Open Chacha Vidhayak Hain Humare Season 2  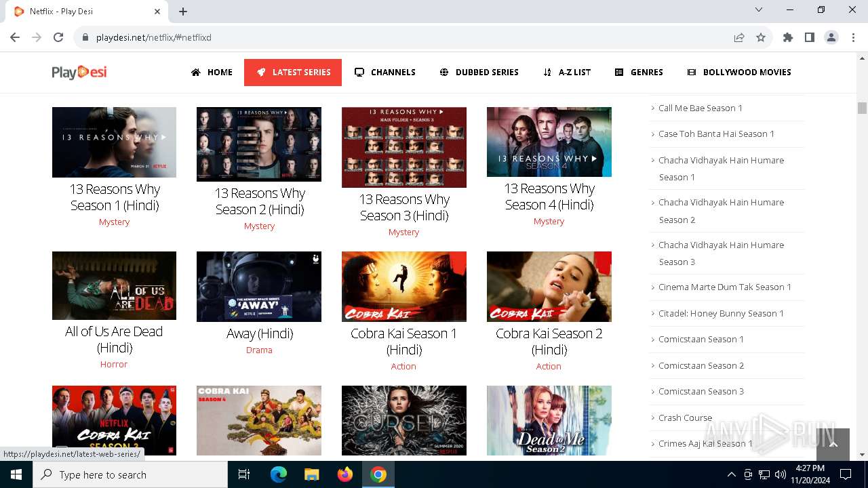point(722,211)
